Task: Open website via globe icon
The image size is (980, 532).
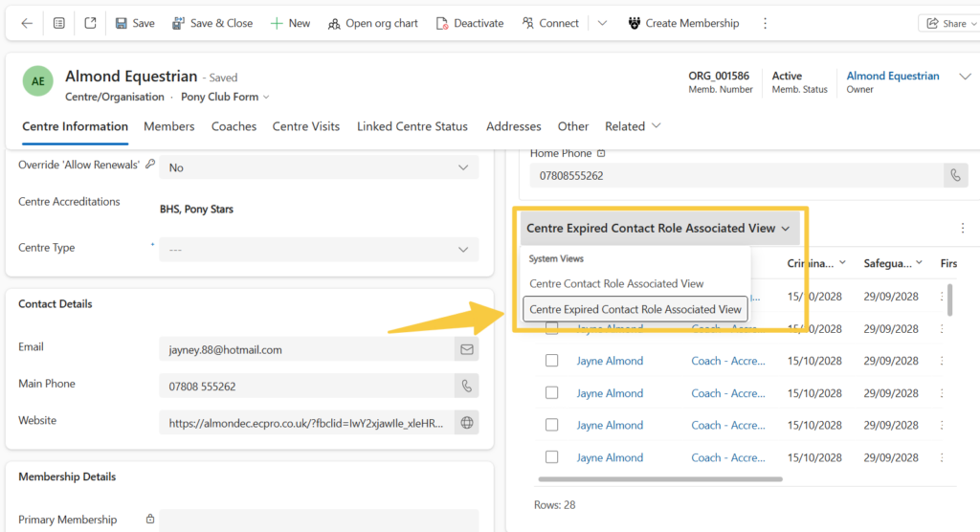Action: coord(466,423)
